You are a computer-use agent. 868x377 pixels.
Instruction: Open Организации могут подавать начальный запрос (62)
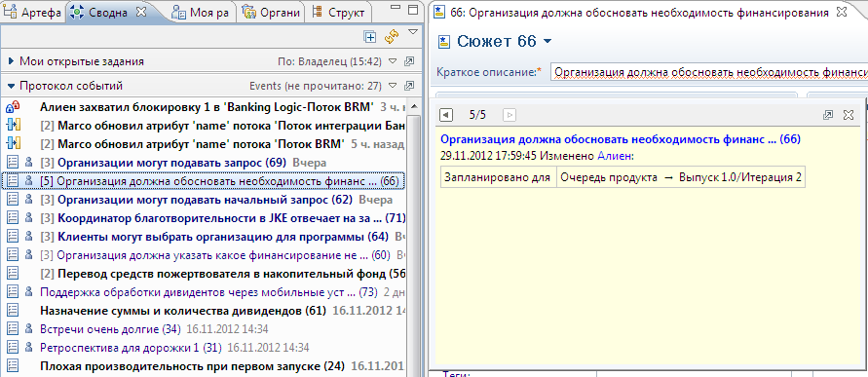pyautogui.click(x=206, y=200)
